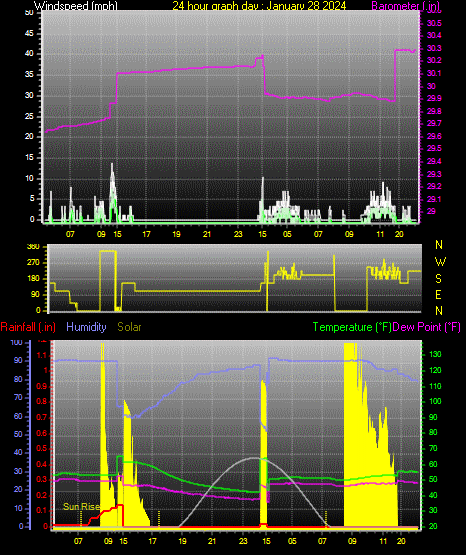Screen dimensions: 466x555
Task: Click the N label atop wind direction scale
Action: pos(439,245)
